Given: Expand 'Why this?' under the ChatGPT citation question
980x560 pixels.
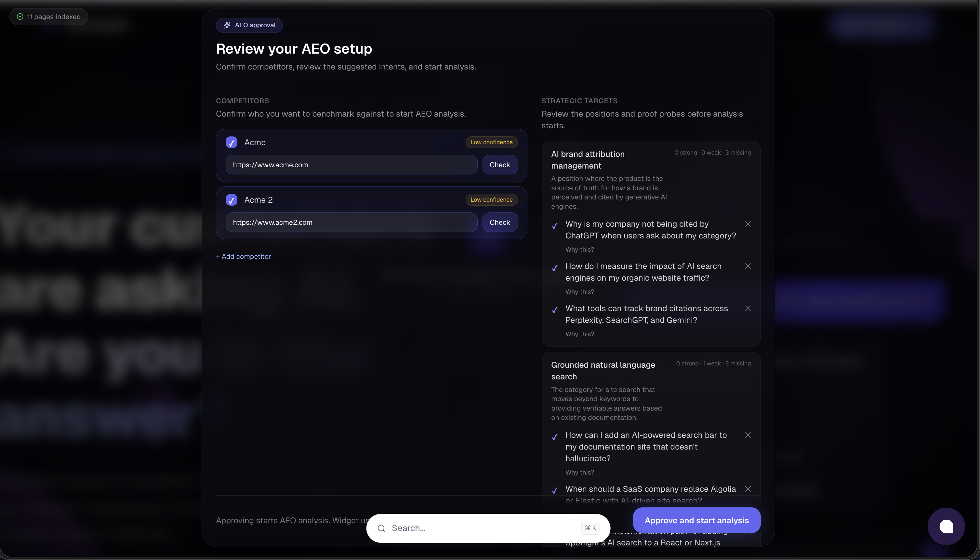Looking at the screenshot, I should (x=579, y=249).
